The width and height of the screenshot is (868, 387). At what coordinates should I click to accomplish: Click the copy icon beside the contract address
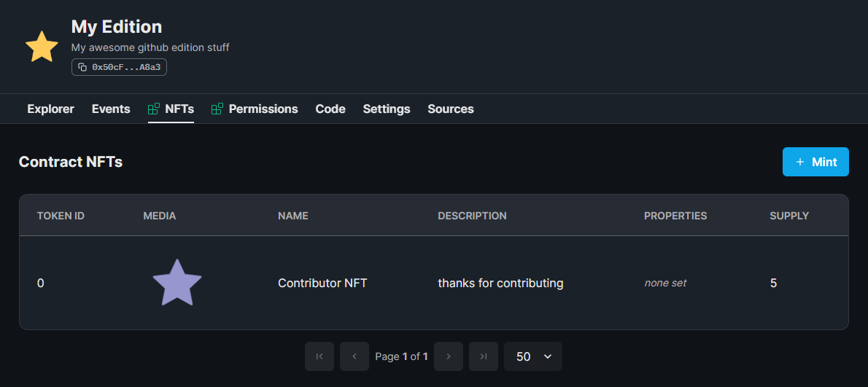pos(82,67)
